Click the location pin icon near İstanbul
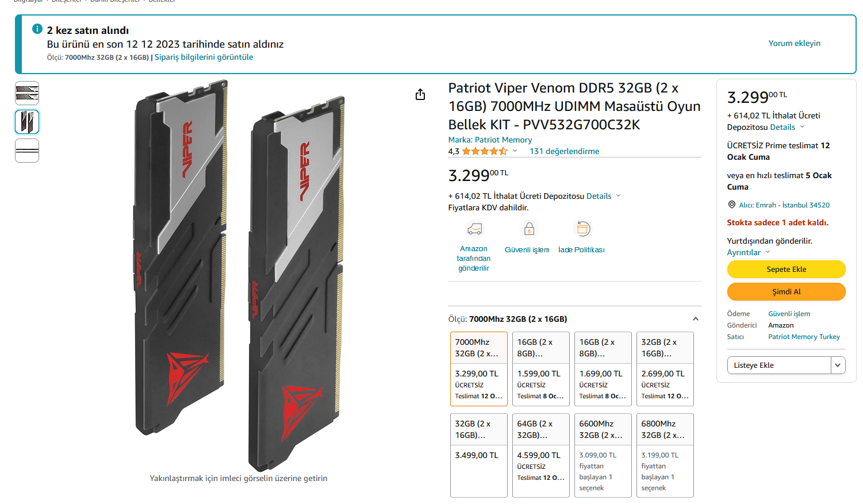The width and height of the screenshot is (863, 504). tap(732, 205)
